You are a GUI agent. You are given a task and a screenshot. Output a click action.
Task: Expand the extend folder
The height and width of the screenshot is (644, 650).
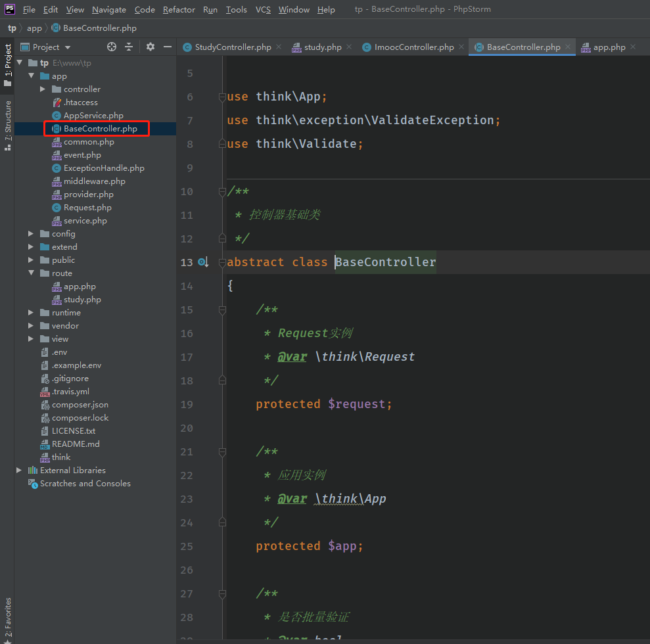tap(31, 247)
